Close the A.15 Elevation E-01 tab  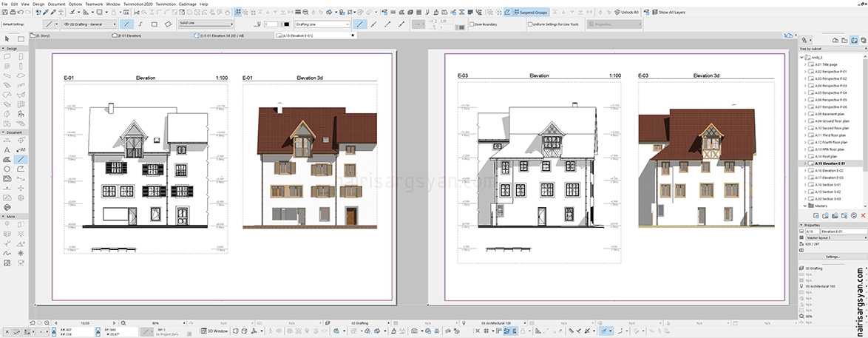[353, 36]
